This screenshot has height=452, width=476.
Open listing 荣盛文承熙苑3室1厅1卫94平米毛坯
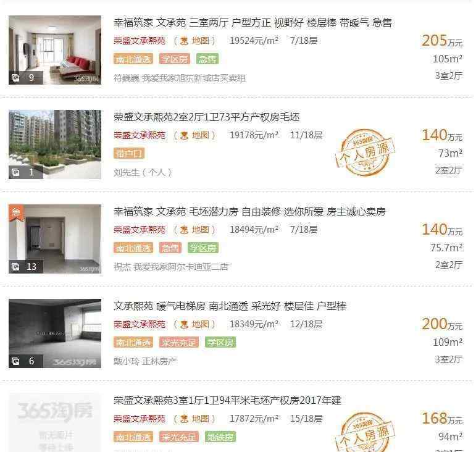click(227, 400)
